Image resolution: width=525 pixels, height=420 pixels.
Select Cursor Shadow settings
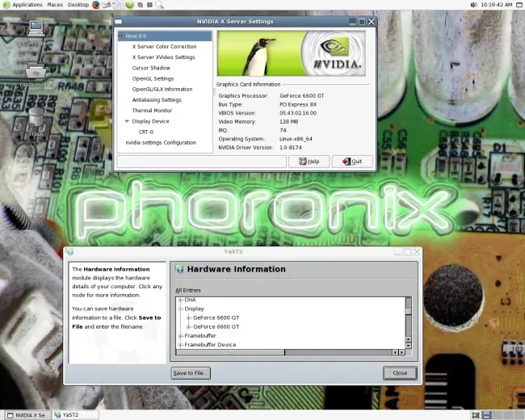click(151, 68)
